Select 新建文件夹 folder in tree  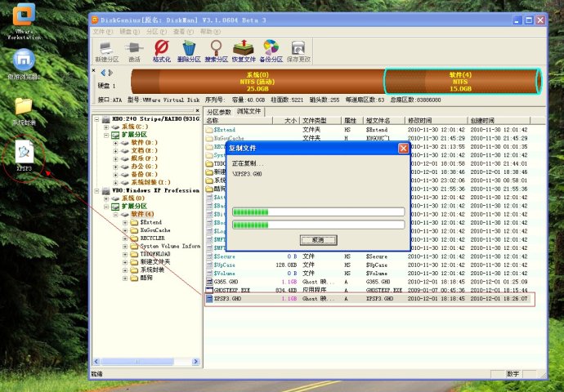coord(155,262)
